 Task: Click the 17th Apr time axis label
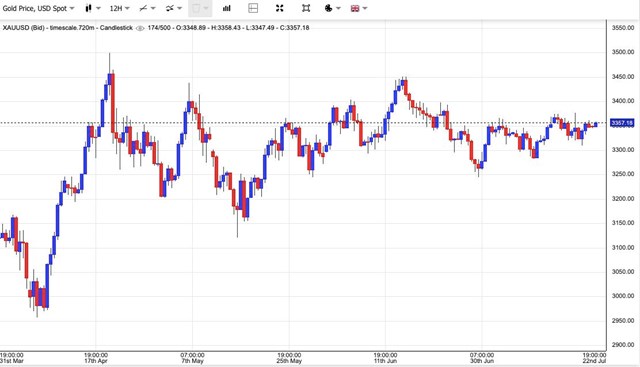96,358
